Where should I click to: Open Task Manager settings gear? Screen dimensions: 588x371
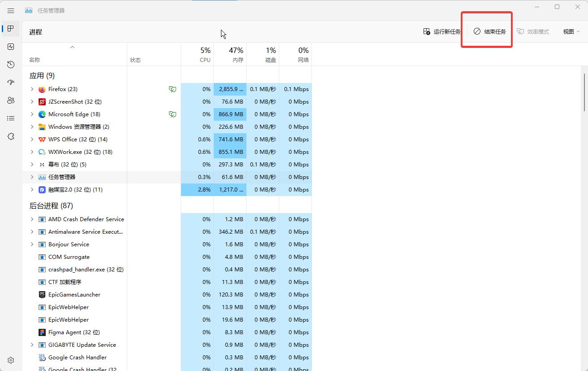[x=11, y=360]
